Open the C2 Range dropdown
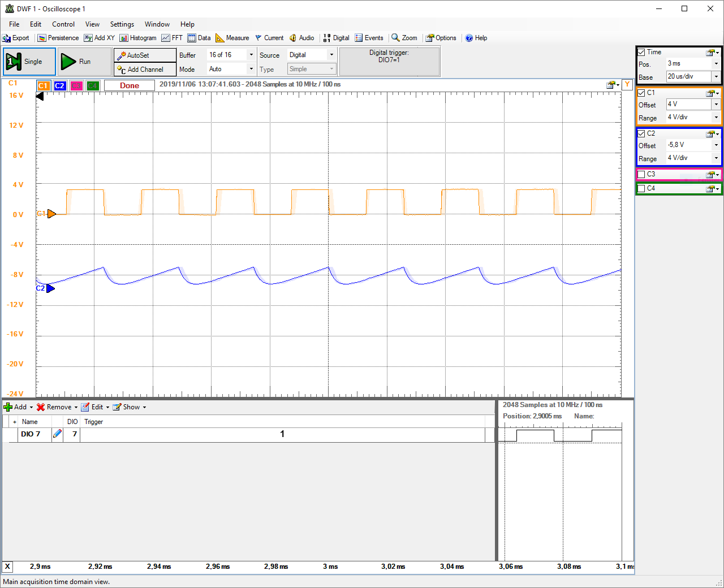The height and width of the screenshot is (588, 724). 716,158
